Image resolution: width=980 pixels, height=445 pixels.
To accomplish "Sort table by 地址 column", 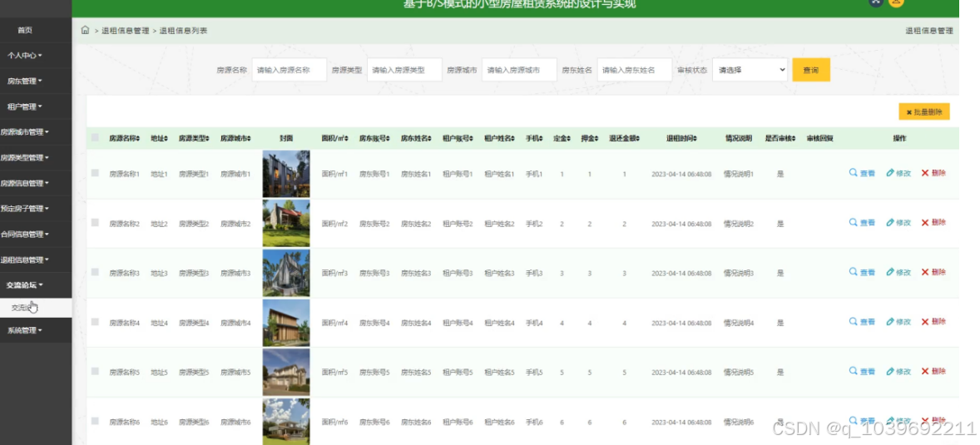I will (160, 138).
